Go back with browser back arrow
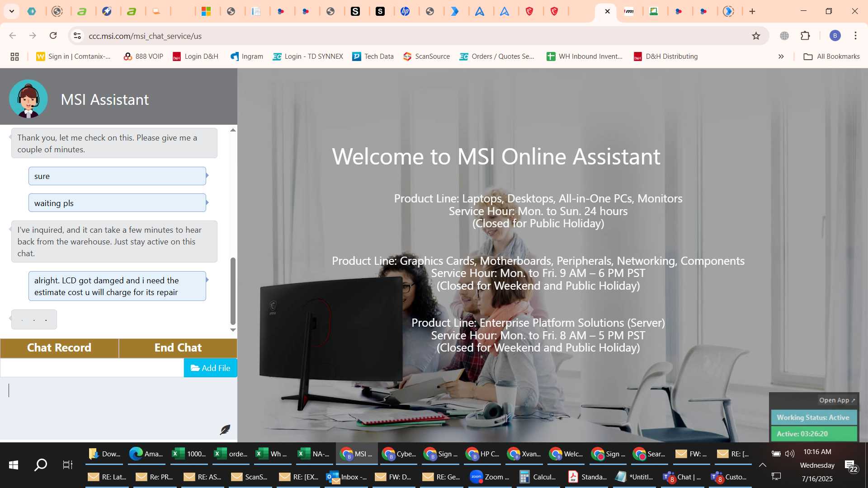The height and width of the screenshot is (488, 868). pos(13,36)
